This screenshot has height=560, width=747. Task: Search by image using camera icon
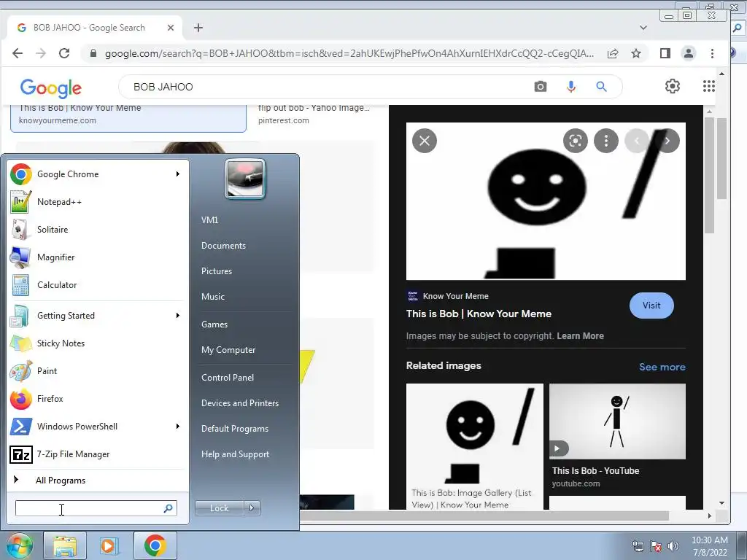541,87
